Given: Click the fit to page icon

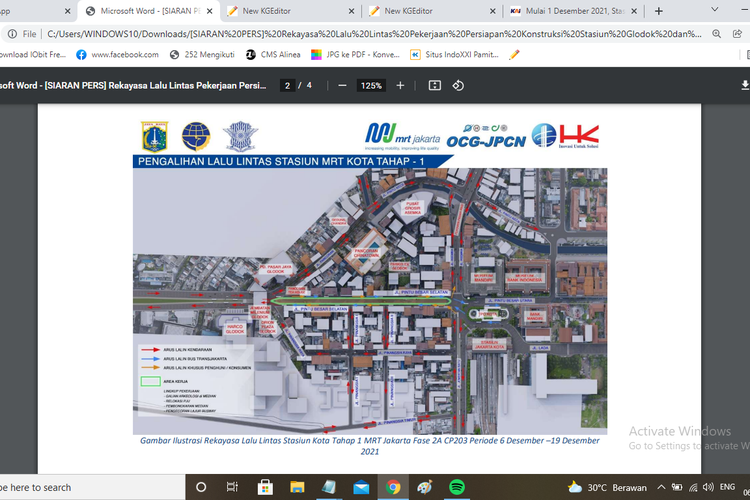Looking at the screenshot, I should (434, 86).
